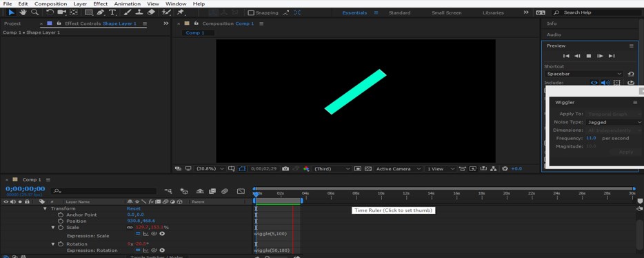Click the timeline layer search field
This screenshot has width=644, height=258.
point(103,191)
